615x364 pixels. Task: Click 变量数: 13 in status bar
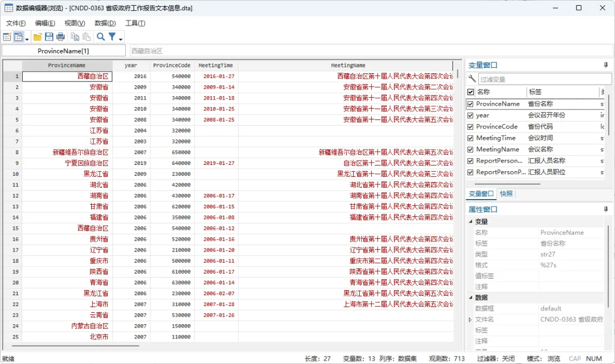coord(359,358)
